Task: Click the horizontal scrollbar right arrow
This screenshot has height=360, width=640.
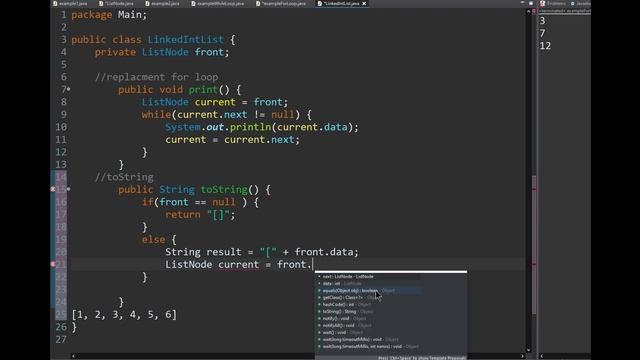Action: click(522, 356)
